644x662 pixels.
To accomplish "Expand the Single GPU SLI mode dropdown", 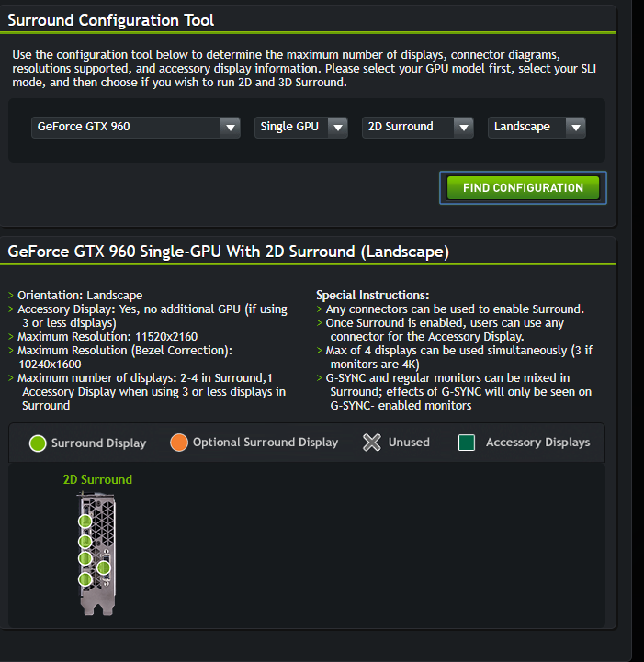I will 300,127.
